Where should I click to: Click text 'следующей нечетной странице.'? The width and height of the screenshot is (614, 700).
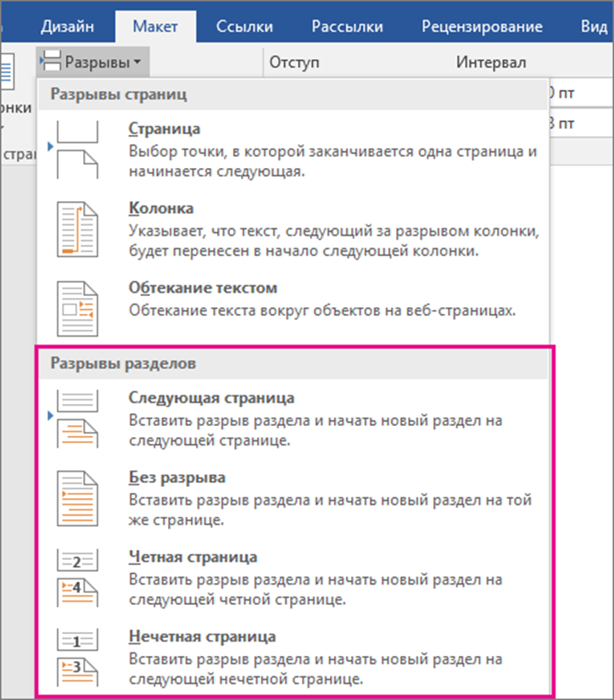246,679
